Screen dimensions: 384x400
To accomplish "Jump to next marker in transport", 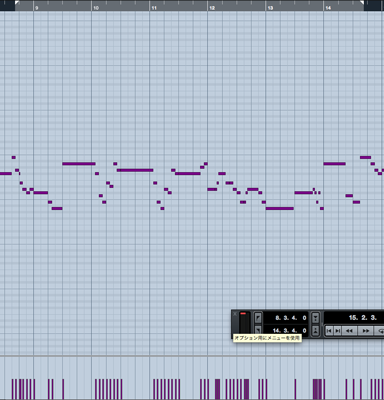I will (337, 331).
